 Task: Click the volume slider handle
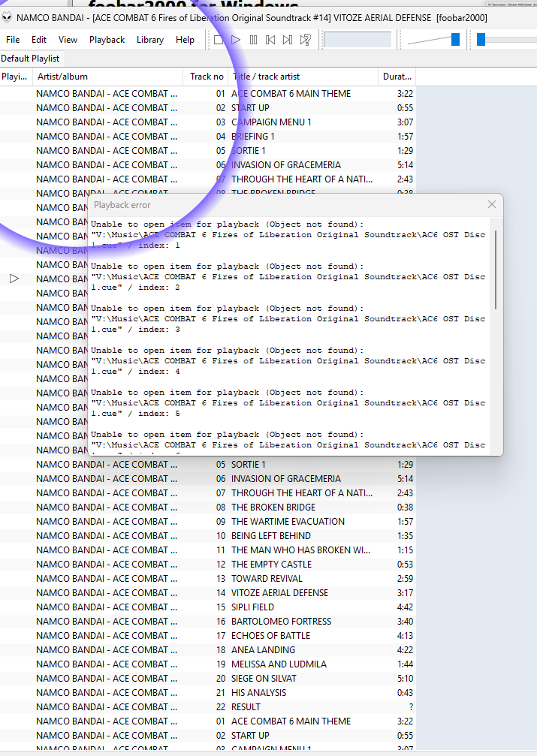click(455, 40)
